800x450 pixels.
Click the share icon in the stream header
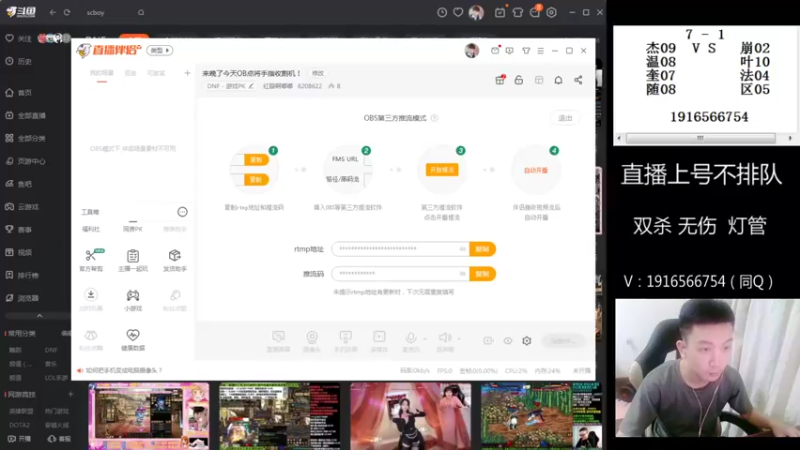(x=578, y=80)
